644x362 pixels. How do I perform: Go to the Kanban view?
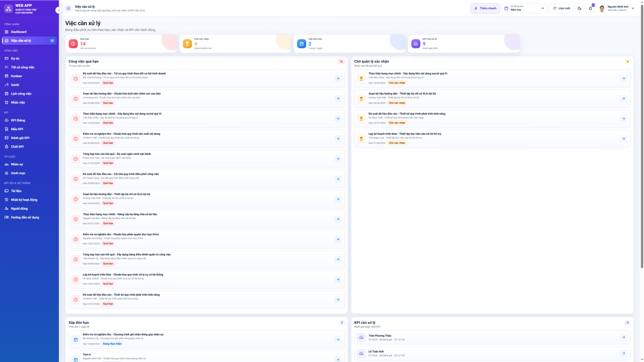click(29, 76)
